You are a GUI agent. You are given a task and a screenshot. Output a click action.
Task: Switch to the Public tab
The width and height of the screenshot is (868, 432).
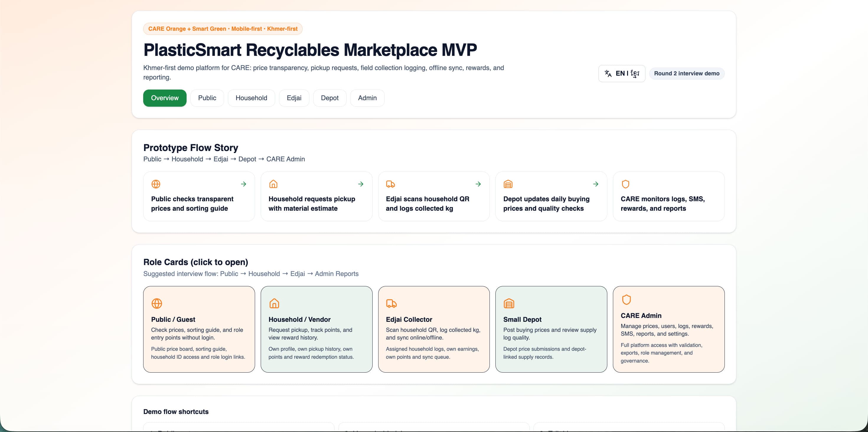coord(207,98)
